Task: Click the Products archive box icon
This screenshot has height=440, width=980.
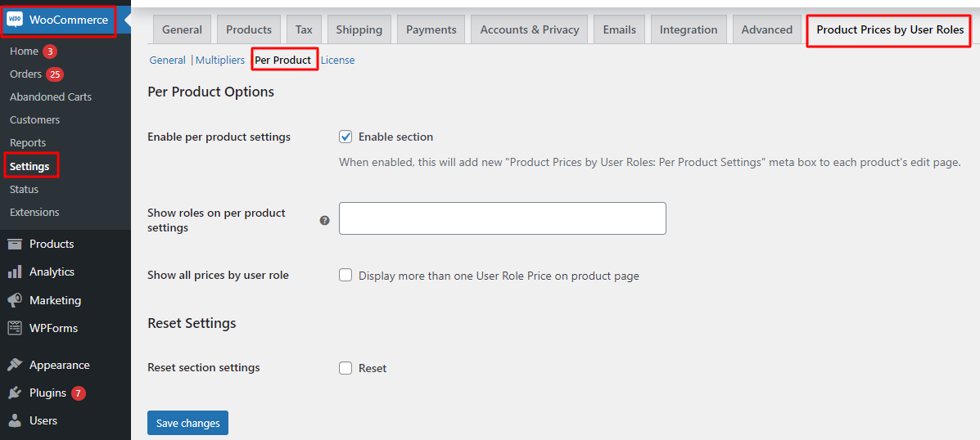Action: (15, 244)
